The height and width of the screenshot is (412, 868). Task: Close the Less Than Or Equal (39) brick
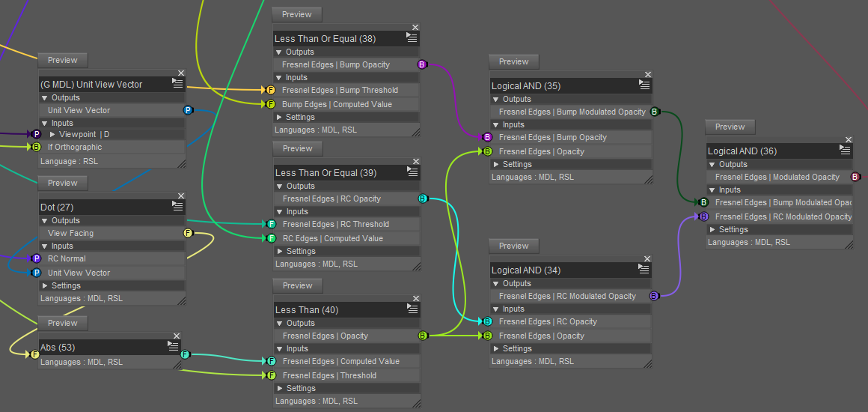(416, 161)
